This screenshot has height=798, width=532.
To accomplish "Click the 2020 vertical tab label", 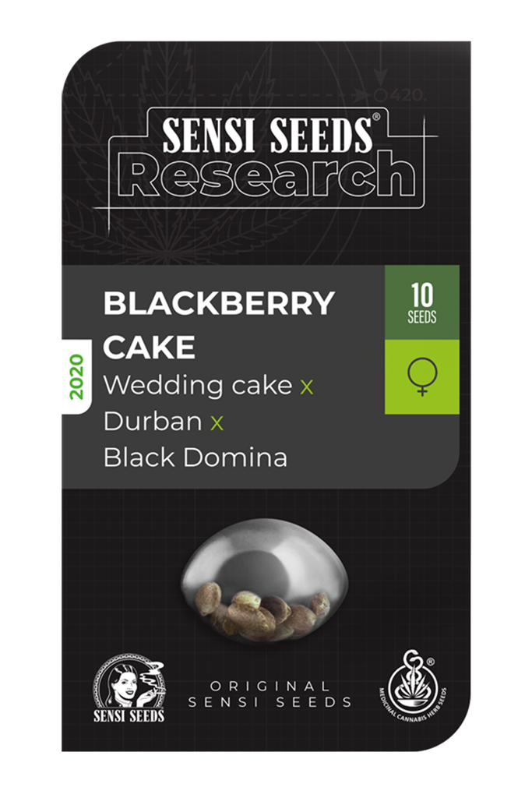I will coord(76,376).
